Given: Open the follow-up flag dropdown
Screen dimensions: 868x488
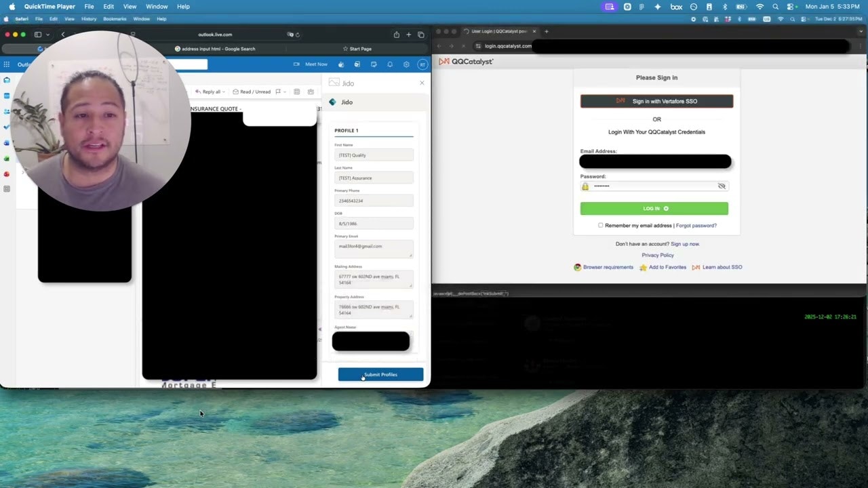Looking at the screenshot, I should (284, 91).
